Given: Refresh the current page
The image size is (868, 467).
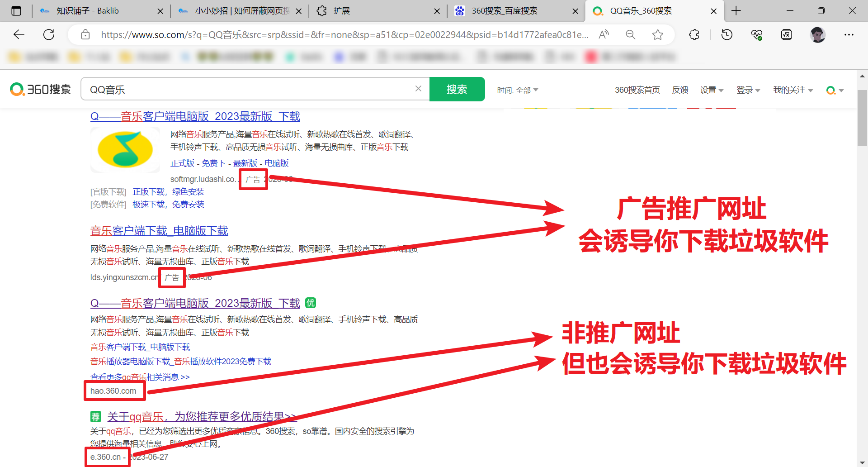Looking at the screenshot, I should click(x=49, y=34).
